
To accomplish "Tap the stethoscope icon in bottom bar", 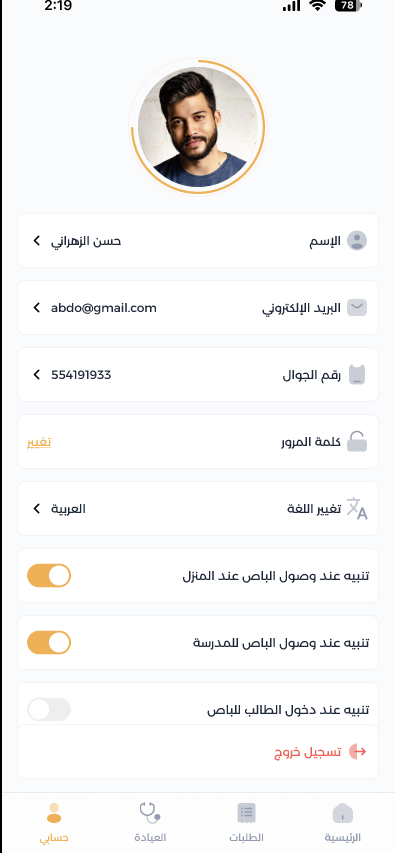I will click(150, 813).
